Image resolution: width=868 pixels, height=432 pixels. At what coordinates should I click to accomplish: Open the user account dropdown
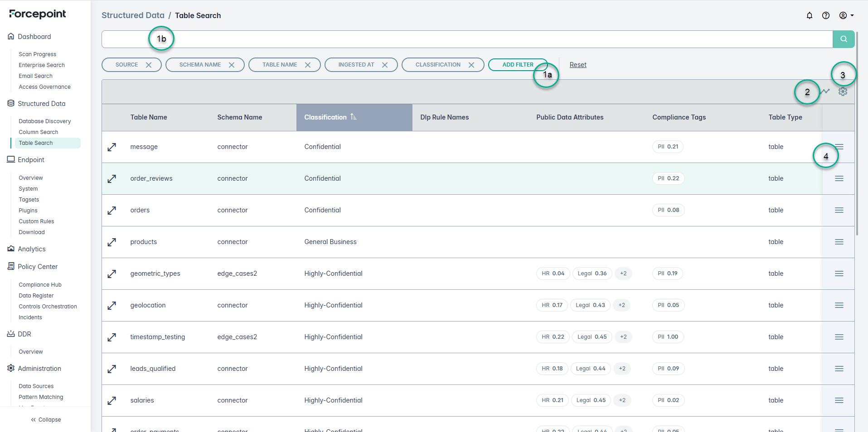pyautogui.click(x=846, y=15)
